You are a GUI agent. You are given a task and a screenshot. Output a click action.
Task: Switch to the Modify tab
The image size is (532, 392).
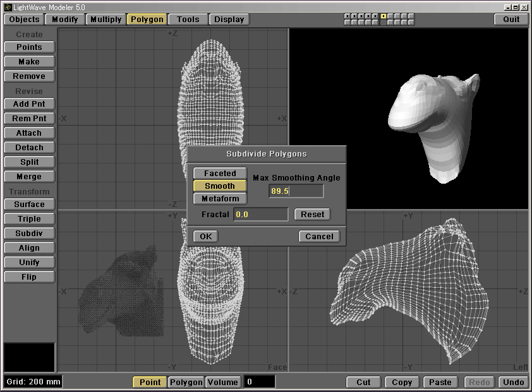point(65,19)
